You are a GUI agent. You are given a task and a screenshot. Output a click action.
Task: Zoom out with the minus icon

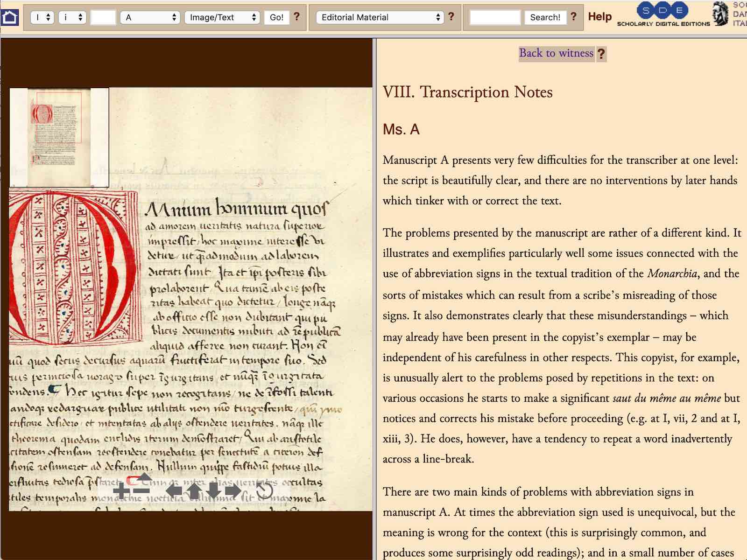[141, 491]
